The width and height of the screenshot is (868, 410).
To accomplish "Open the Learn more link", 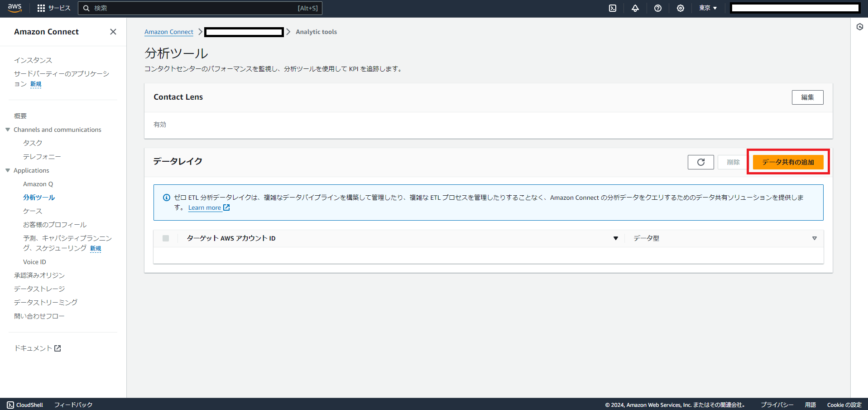I will pyautogui.click(x=205, y=207).
